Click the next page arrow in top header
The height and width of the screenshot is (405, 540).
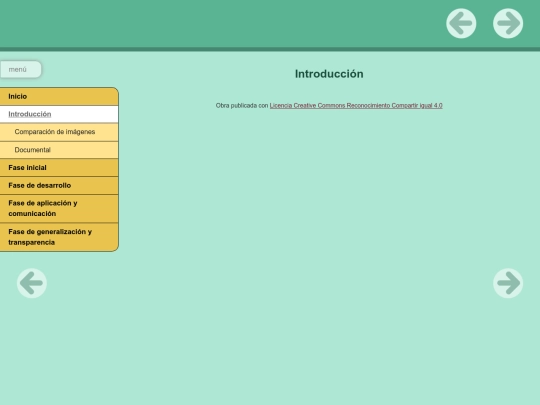[508, 23]
